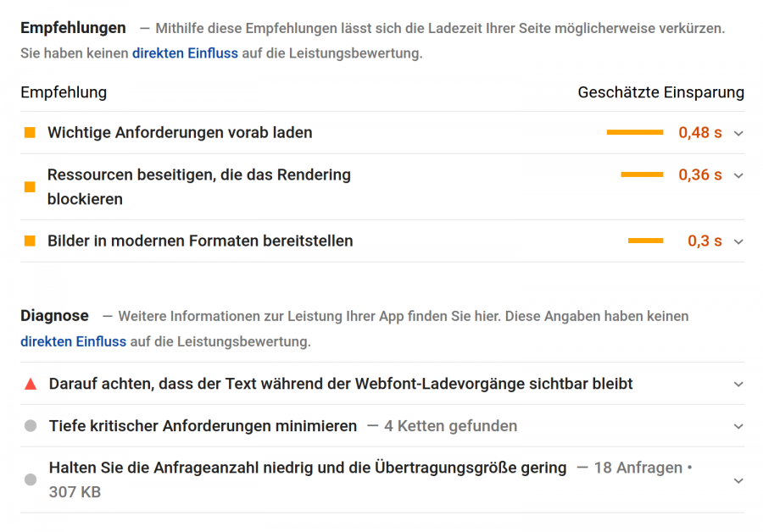
Task: Expand 'Bilder in modernen Formaten bereitstellen' chevron
Action: coord(738,241)
